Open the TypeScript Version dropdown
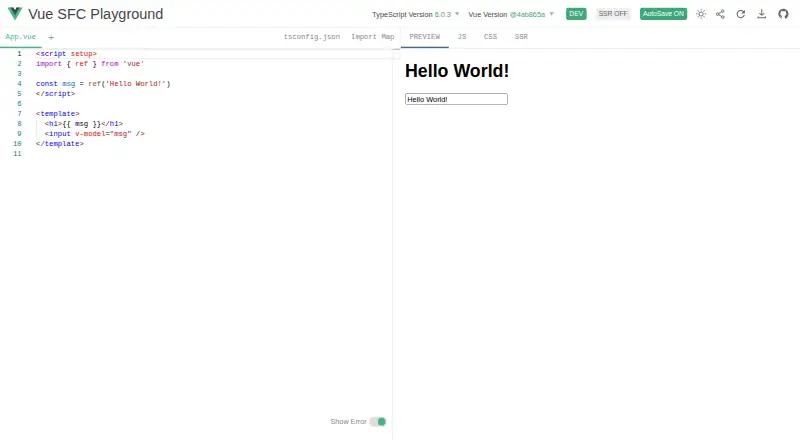 [416, 14]
